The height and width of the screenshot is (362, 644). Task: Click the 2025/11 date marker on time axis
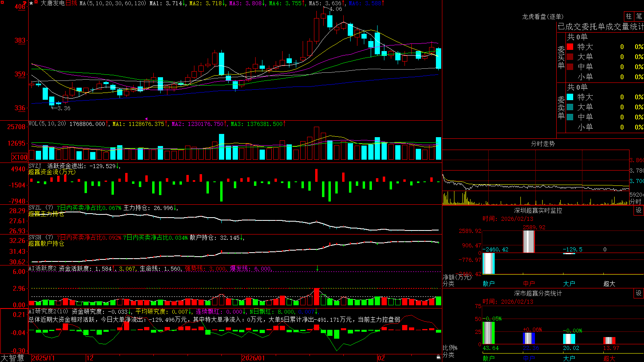43,358
